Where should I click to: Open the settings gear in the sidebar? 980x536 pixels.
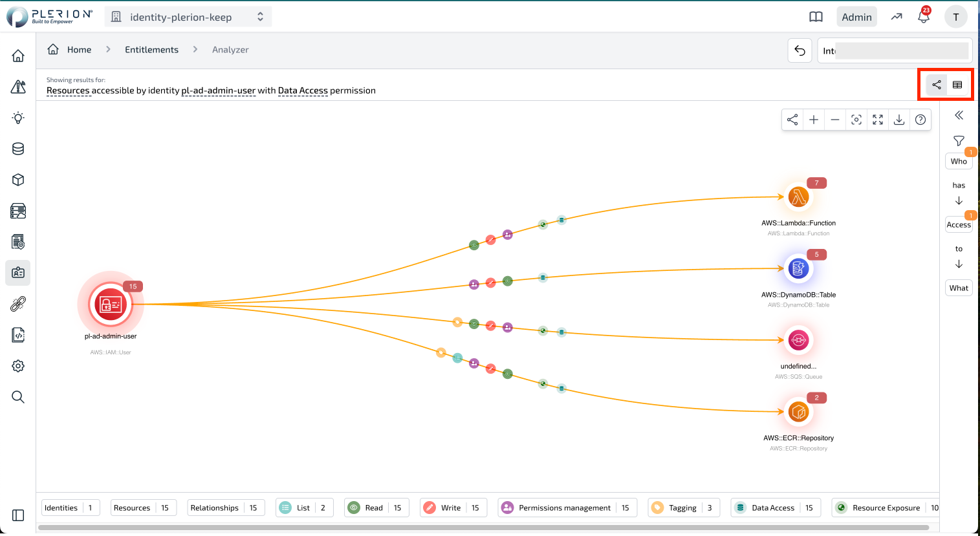[18, 366]
